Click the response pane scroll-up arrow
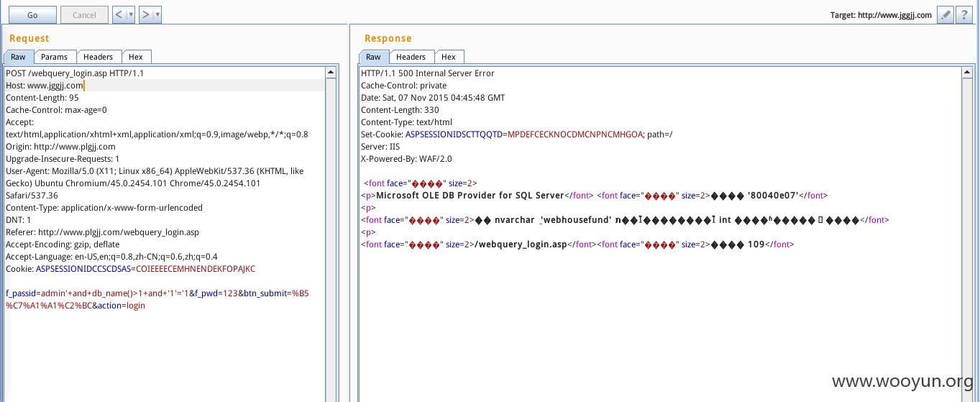This screenshot has height=402, width=980. point(966,73)
